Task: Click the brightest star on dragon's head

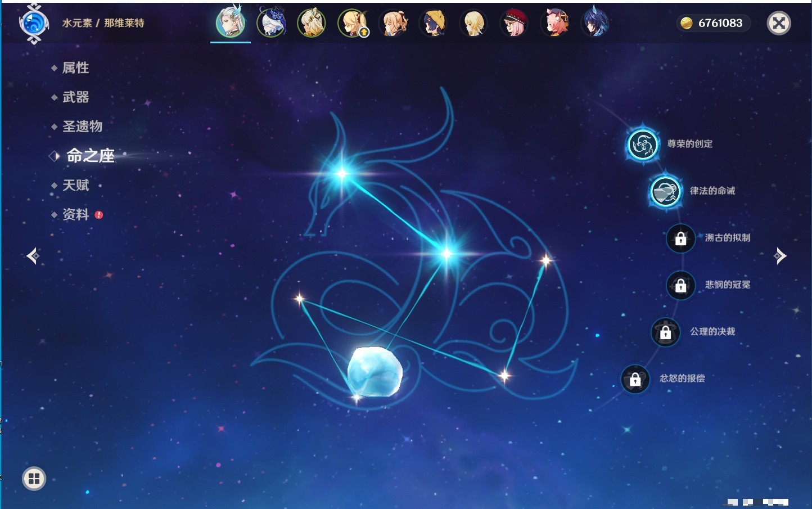Action: [x=341, y=173]
